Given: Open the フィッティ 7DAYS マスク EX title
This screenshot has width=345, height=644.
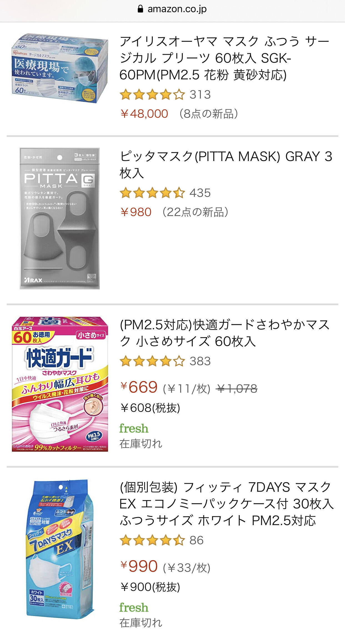Looking at the screenshot, I should pyautogui.click(x=226, y=504).
